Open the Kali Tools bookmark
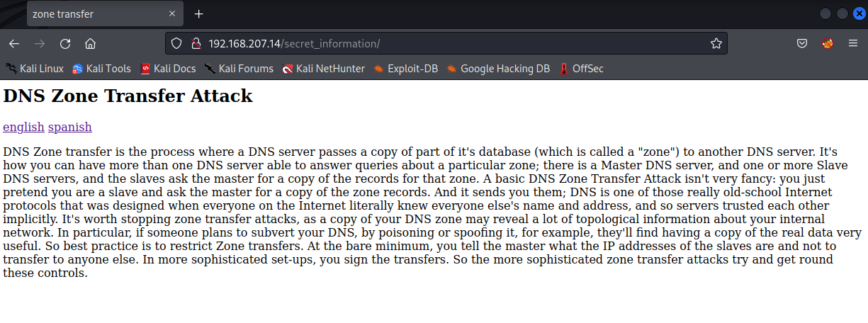This screenshot has width=868, height=323. (101, 69)
